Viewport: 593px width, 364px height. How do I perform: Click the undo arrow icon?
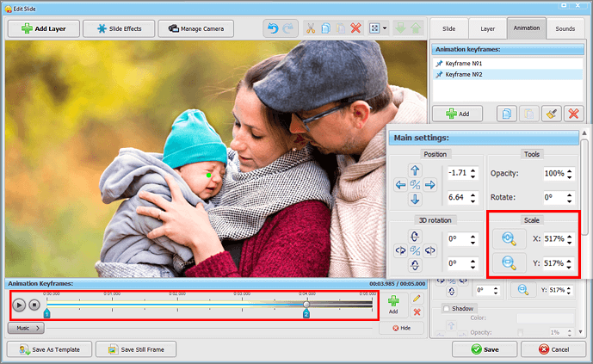[x=273, y=28]
